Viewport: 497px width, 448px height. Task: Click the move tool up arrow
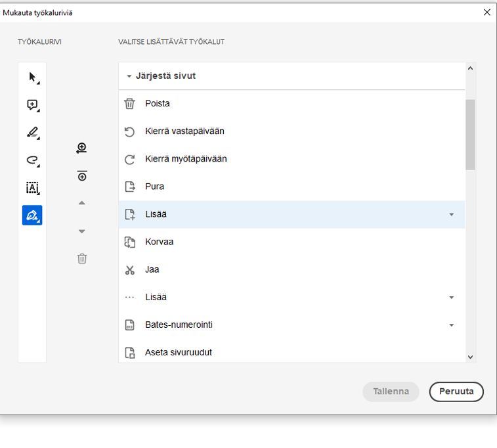(82, 203)
